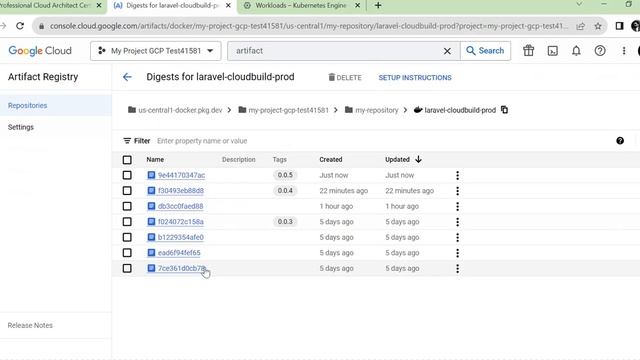The image size is (640, 360).
Task: Toggle the browser side panel icon
Action: pos(619,26)
